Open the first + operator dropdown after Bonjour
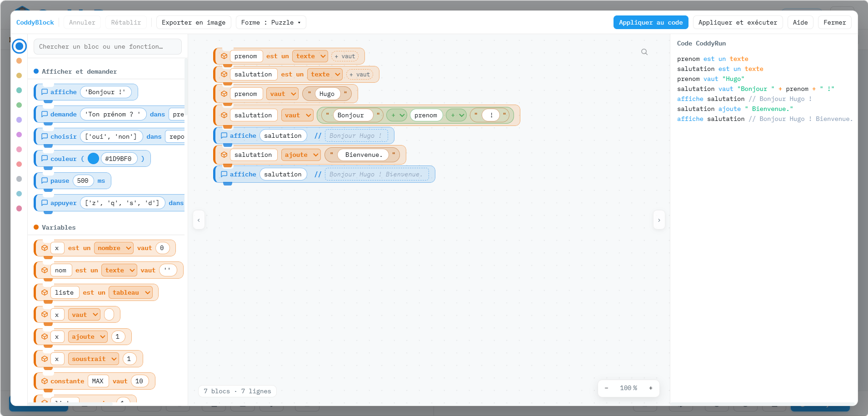 pyautogui.click(x=397, y=115)
